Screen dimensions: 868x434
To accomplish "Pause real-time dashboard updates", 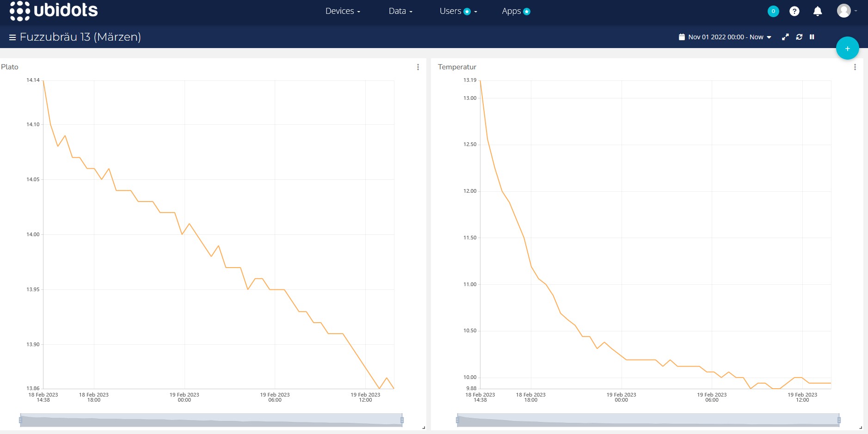I will (x=812, y=37).
